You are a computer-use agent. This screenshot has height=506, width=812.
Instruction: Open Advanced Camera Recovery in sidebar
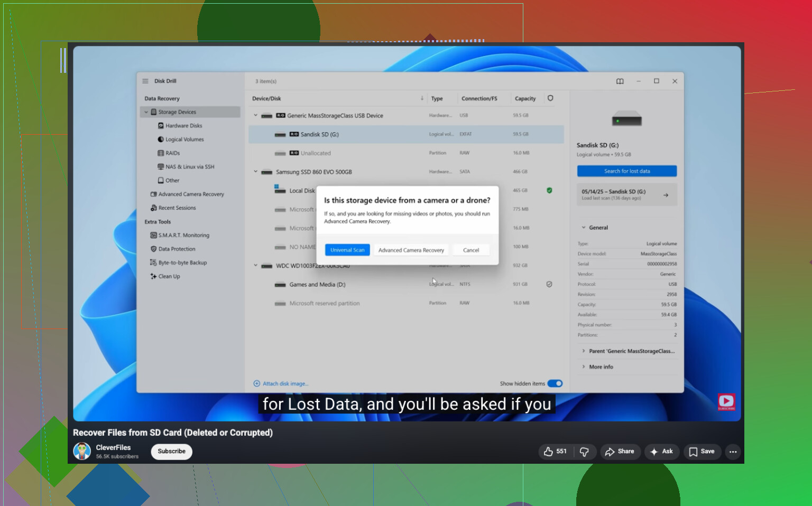(x=187, y=194)
